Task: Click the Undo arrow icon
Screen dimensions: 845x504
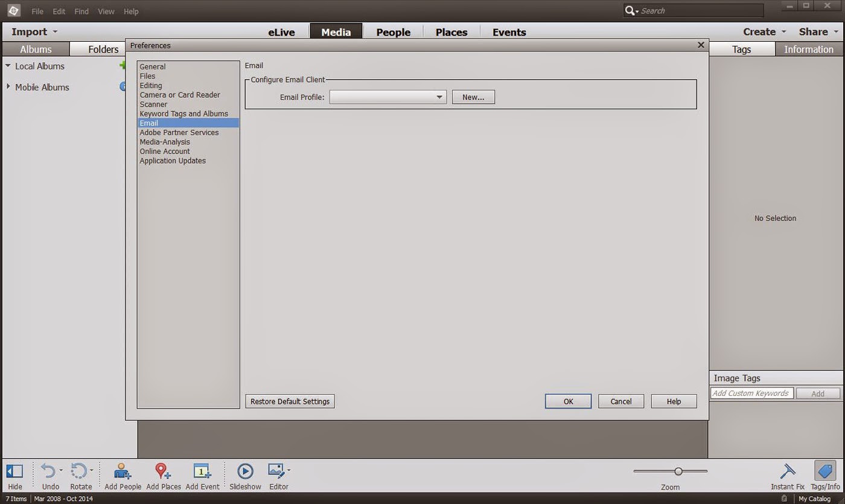Action: click(48, 471)
